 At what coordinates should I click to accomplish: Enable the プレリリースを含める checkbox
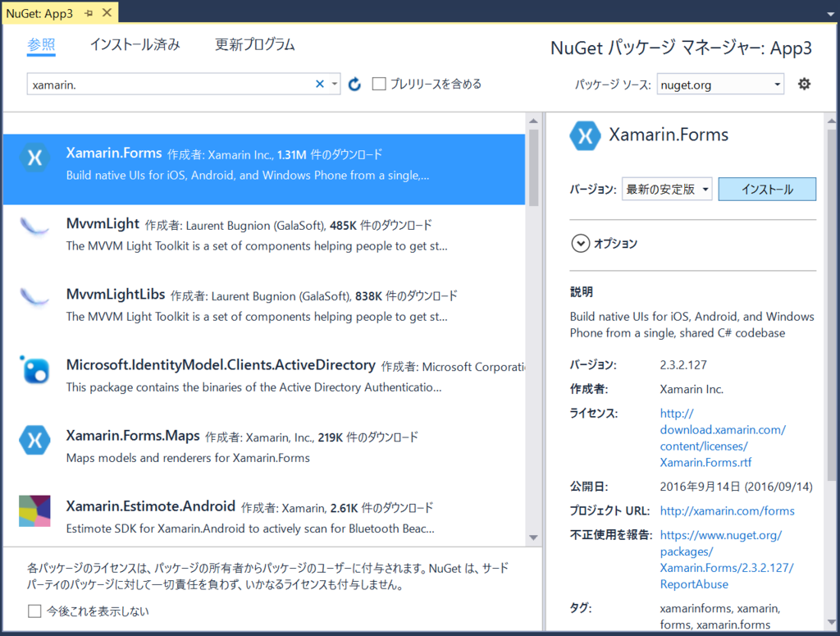[x=379, y=84]
